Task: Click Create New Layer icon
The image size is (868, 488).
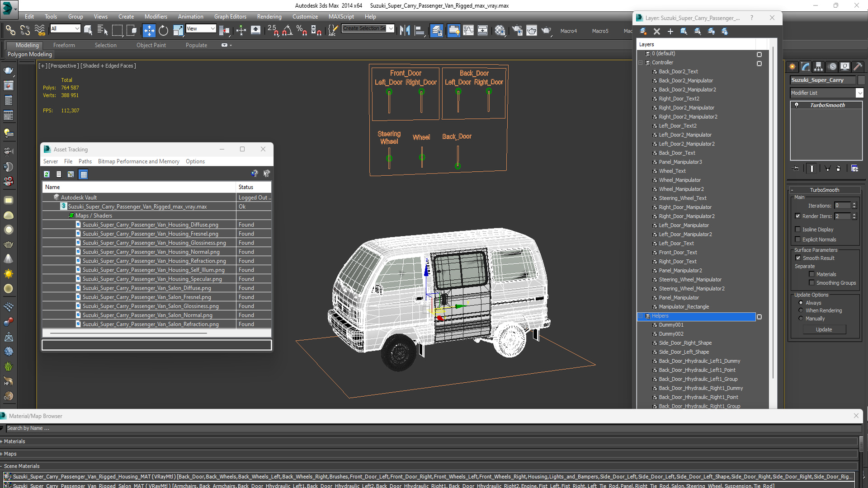Action: point(643,31)
